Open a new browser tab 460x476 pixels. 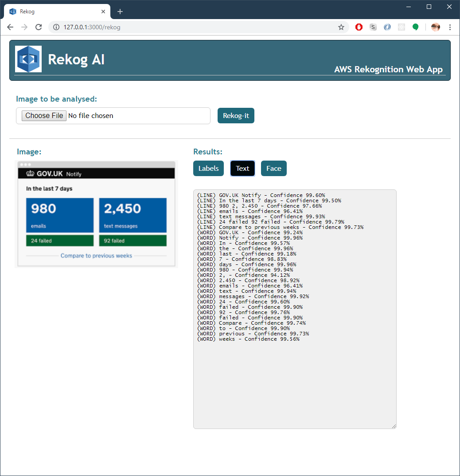click(x=120, y=12)
